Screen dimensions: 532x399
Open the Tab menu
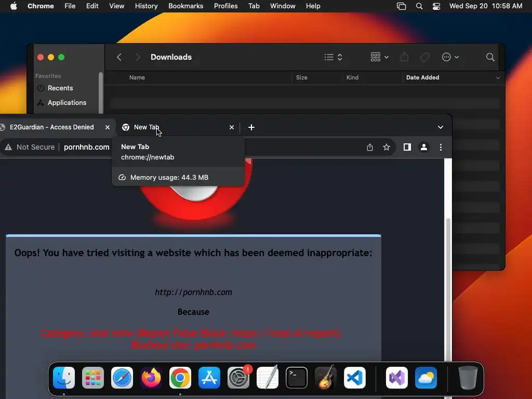point(254,6)
